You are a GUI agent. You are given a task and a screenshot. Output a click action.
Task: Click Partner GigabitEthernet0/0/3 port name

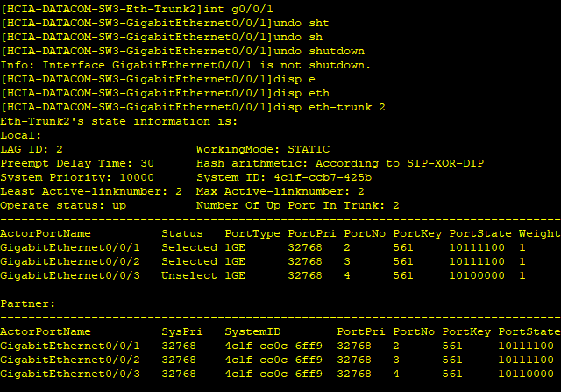coord(70,374)
